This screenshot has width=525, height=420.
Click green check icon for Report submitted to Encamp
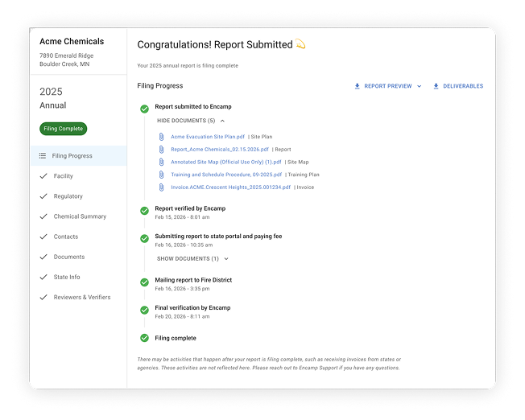(144, 108)
